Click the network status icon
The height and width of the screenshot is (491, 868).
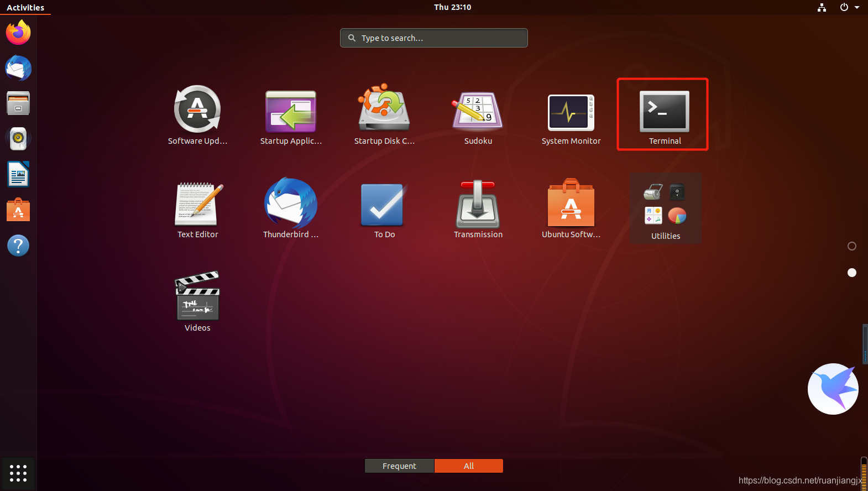coord(822,7)
